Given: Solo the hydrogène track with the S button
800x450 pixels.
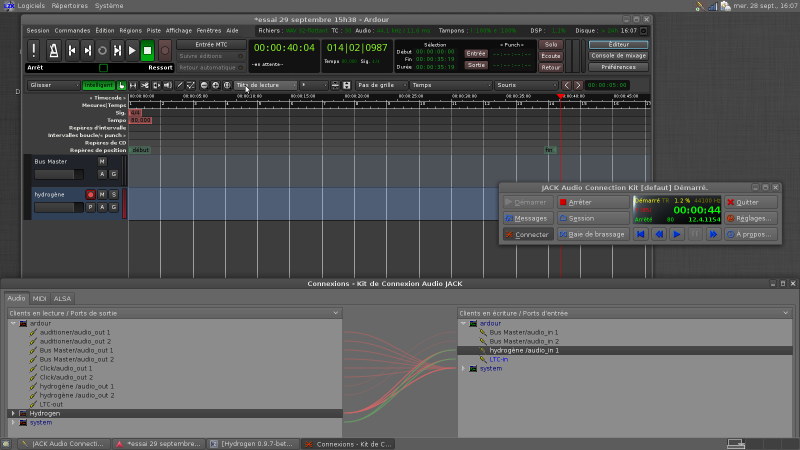Looking at the screenshot, I should click(114, 194).
